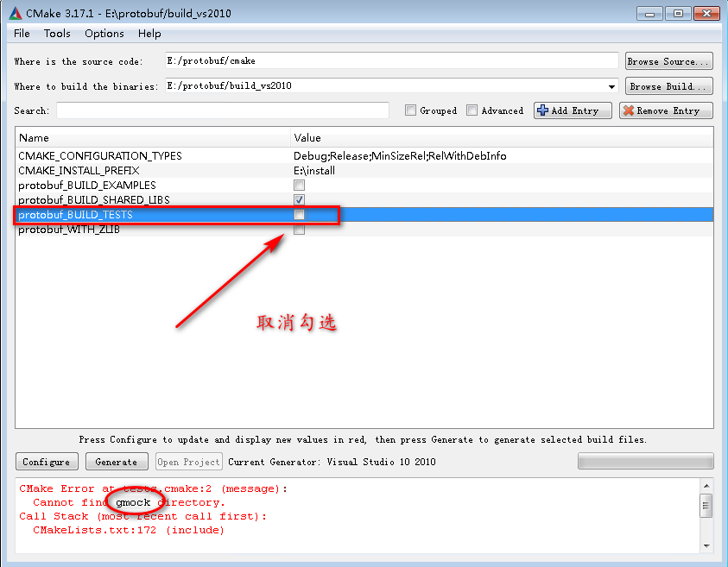Image resolution: width=728 pixels, height=567 pixels.
Task: Click the disabled Open Project button
Action: pos(188,462)
